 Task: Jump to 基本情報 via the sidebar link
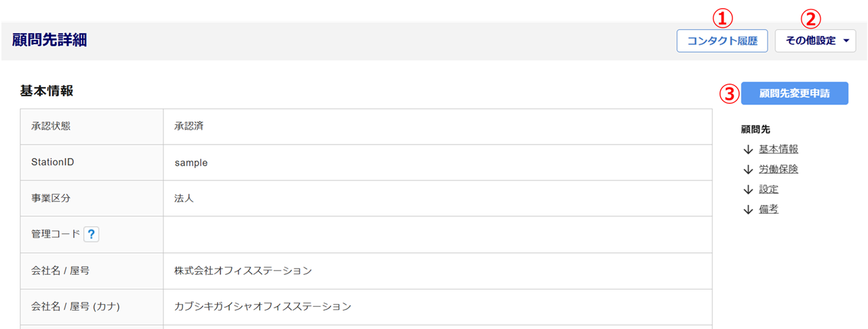click(x=773, y=149)
